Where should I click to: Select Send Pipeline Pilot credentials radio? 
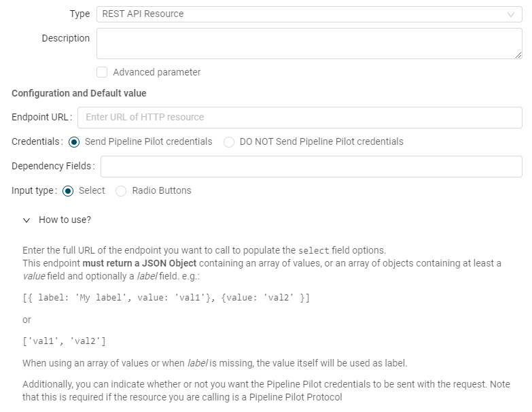[74, 142]
